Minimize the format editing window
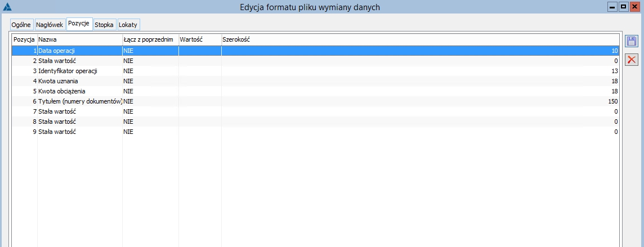This screenshot has width=644, height=247. pos(612,7)
